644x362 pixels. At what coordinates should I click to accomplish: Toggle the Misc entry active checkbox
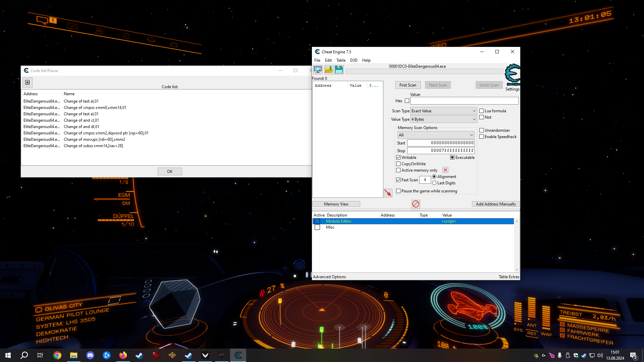pos(317,227)
